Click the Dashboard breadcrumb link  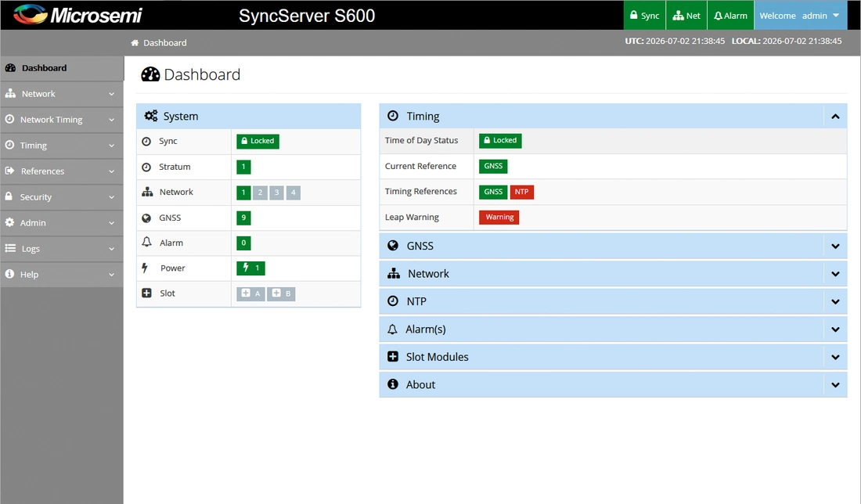click(x=164, y=43)
